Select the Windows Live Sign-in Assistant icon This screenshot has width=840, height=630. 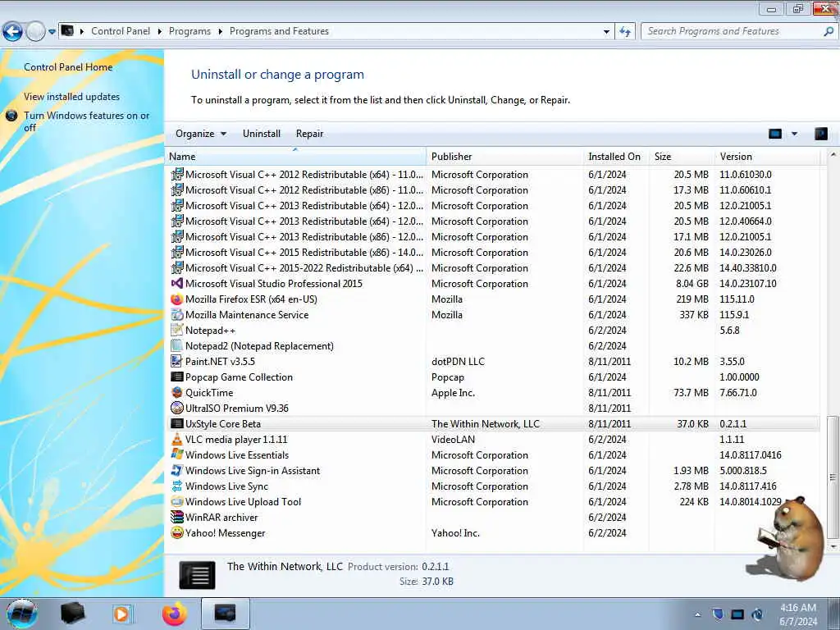click(177, 470)
